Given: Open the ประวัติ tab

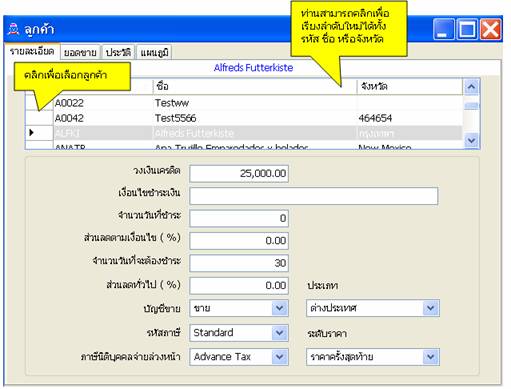Looking at the screenshot, I should [118, 52].
